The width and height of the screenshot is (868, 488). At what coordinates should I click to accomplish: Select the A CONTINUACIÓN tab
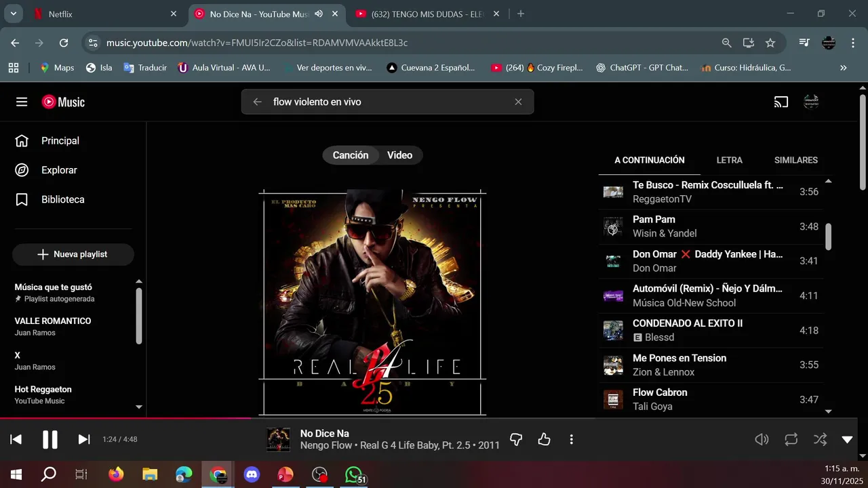coord(649,161)
